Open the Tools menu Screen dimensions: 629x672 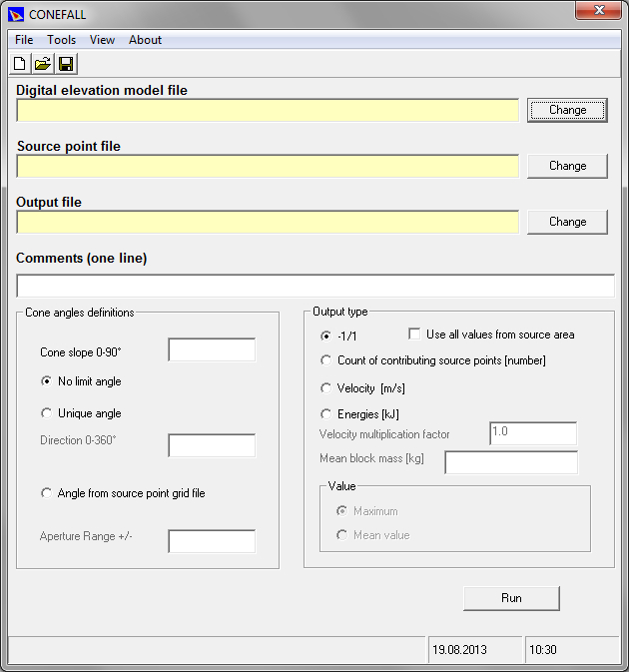(x=62, y=40)
